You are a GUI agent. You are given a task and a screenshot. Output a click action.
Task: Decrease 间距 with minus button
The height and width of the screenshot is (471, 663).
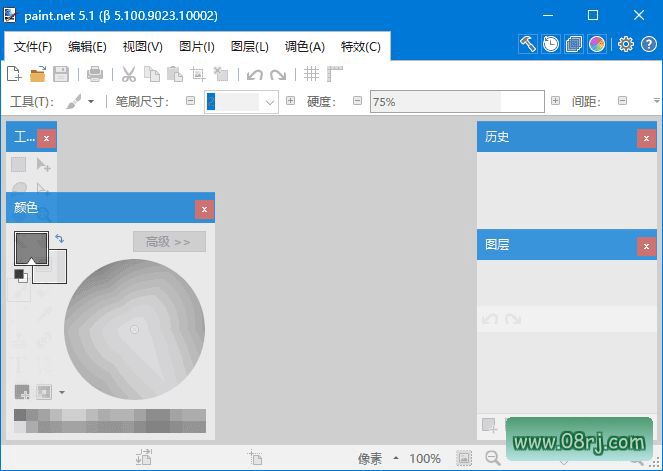coord(622,101)
